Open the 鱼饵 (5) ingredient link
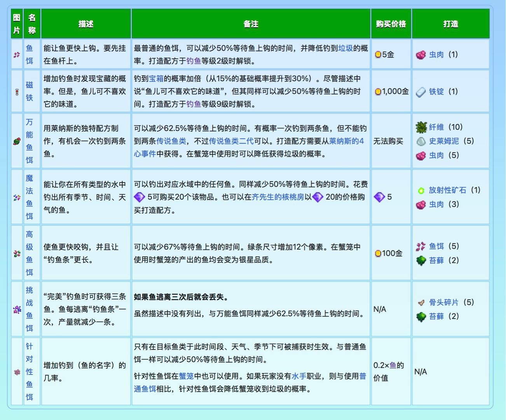This screenshot has height=420, width=506. click(x=436, y=247)
